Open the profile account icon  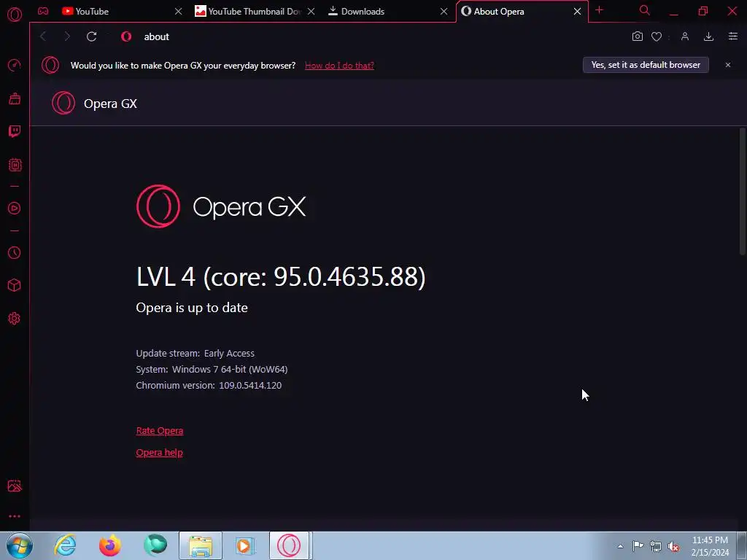click(x=685, y=36)
